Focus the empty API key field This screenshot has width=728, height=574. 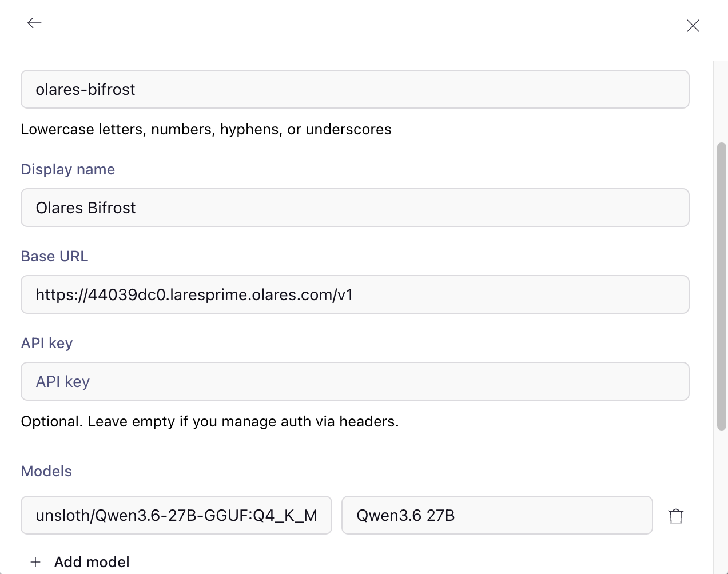(355, 381)
